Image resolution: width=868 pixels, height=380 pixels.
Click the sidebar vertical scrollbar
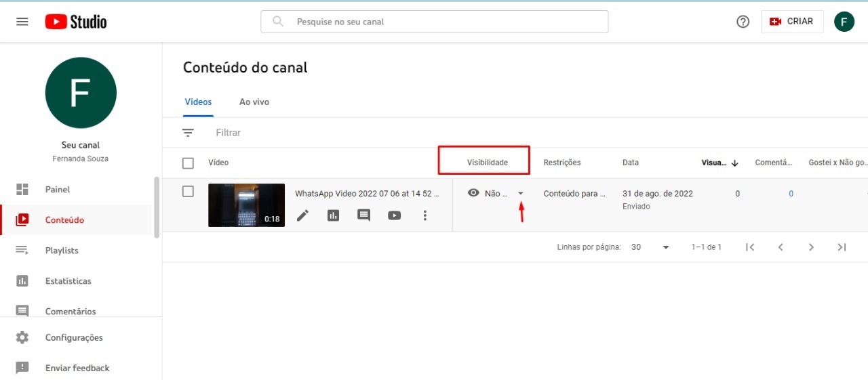click(157, 207)
